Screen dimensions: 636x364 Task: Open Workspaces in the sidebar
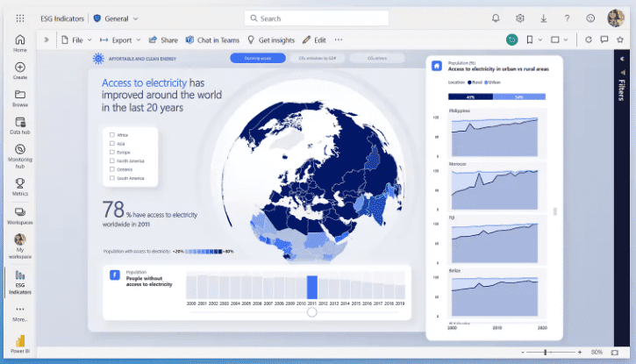20,216
